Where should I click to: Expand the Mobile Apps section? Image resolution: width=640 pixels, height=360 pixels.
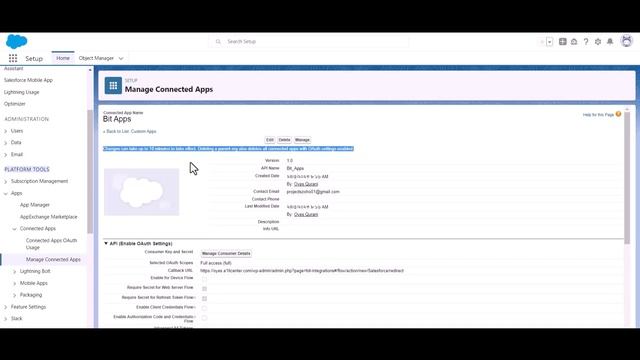point(15,283)
